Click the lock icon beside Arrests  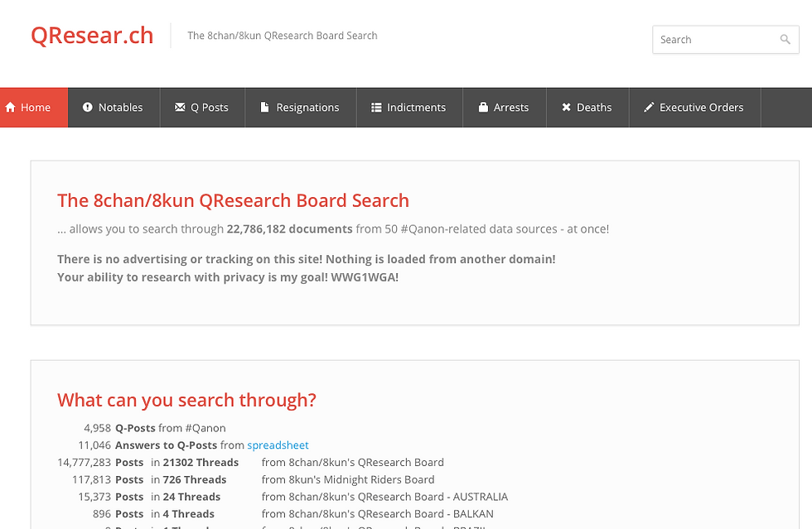483,107
